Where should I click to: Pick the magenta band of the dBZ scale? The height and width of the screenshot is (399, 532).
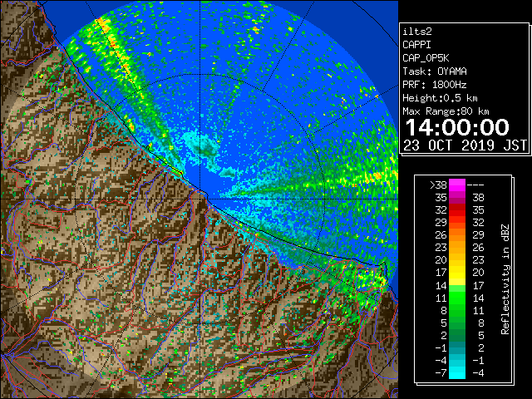tap(457, 185)
